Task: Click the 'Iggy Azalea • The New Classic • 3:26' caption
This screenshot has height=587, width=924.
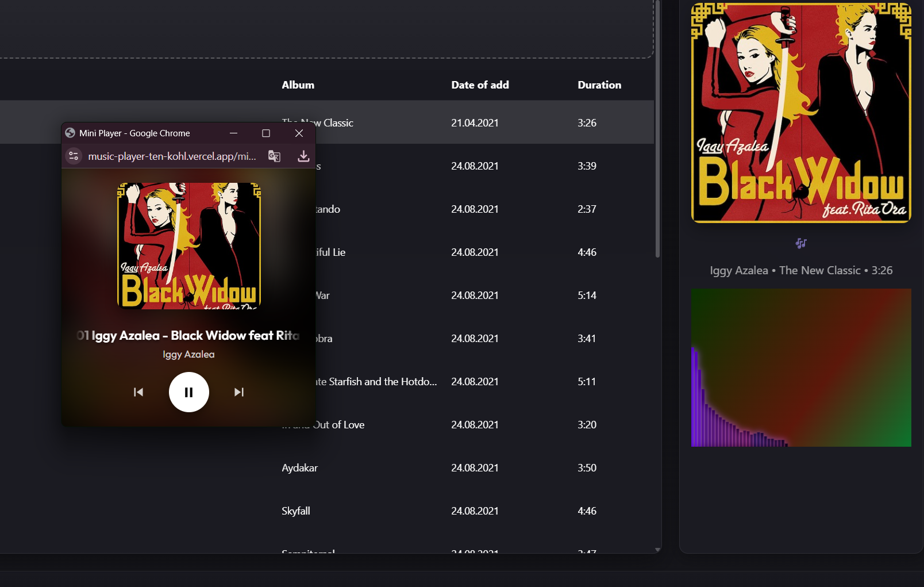Action: (x=801, y=271)
